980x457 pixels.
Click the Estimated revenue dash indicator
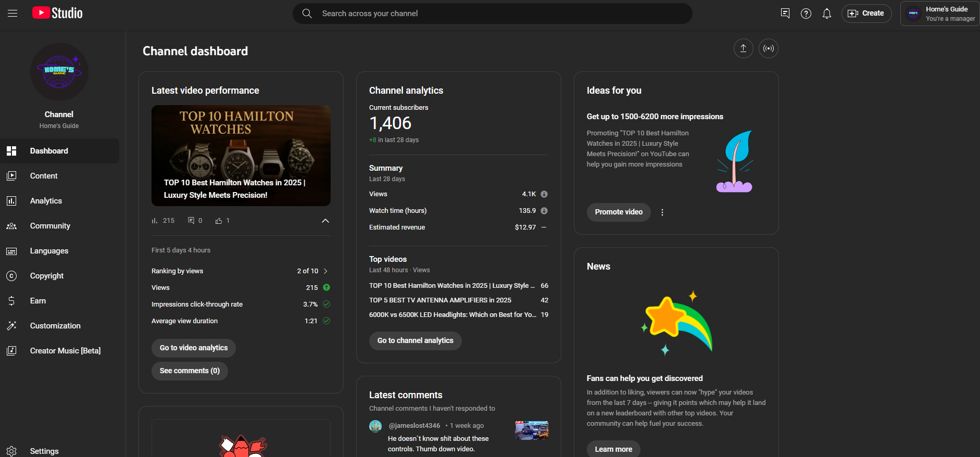(x=544, y=227)
